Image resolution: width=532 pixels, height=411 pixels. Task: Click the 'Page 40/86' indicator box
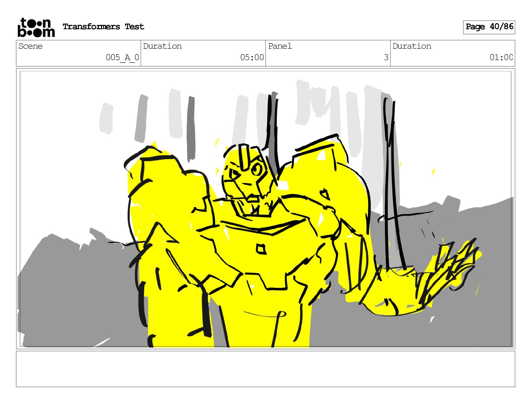pyautogui.click(x=489, y=27)
